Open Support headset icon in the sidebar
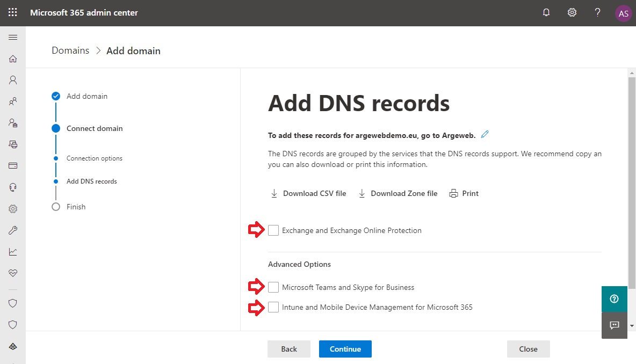Viewport: 636px width, 364px height. point(13,187)
